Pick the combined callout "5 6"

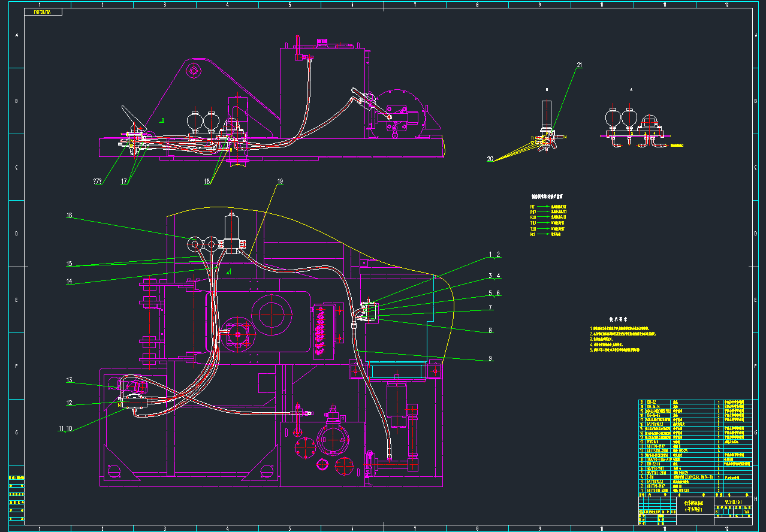[494, 293]
